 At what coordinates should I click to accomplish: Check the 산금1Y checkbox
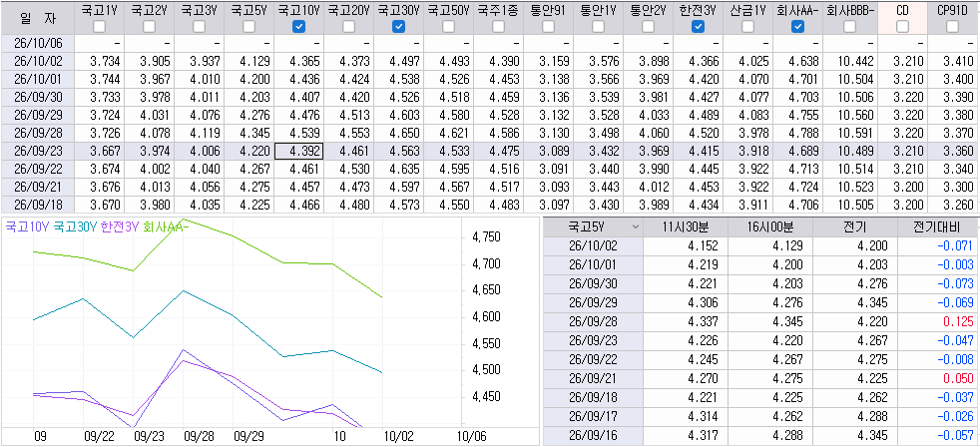[748, 26]
